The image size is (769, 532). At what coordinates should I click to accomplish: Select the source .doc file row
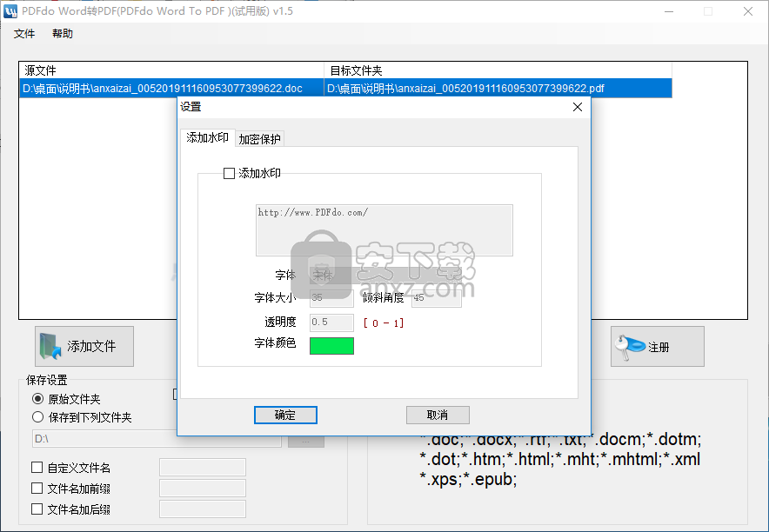point(171,88)
